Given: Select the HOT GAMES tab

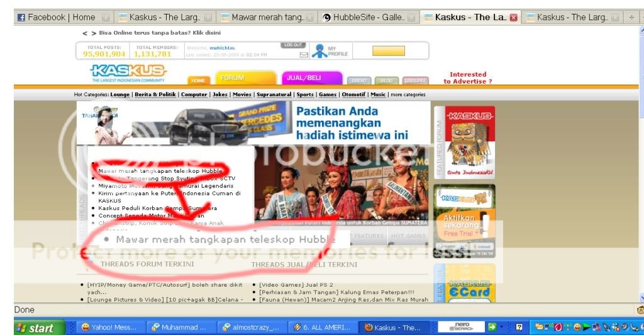Looking at the screenshot, I should click(408, 236).
